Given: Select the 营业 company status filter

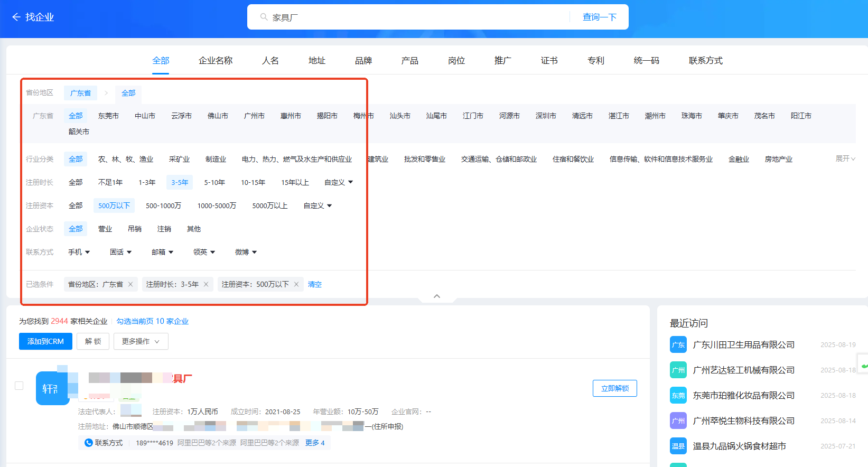Looking at the screenshot, I should click(105, 229).
